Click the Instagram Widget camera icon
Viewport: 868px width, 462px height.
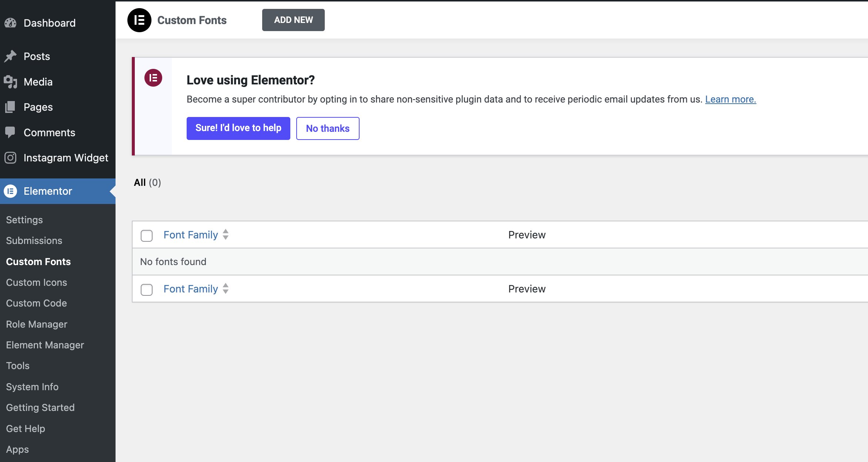11,157
